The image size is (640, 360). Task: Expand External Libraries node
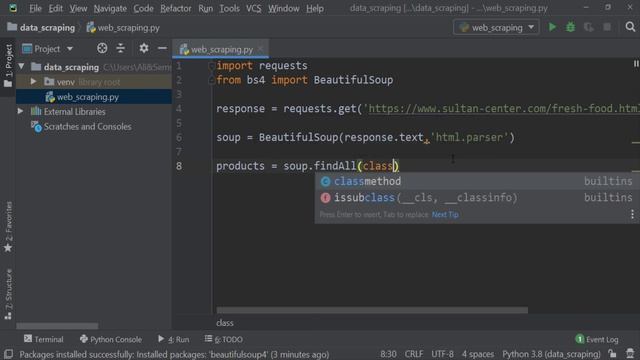20,111
